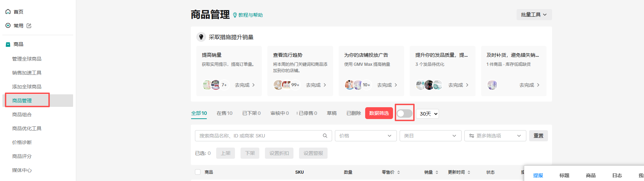The height and width of the screenshot is (181, 644).
Task: Click the location pin icon for 教程与帮助
Action: [235, 15]
